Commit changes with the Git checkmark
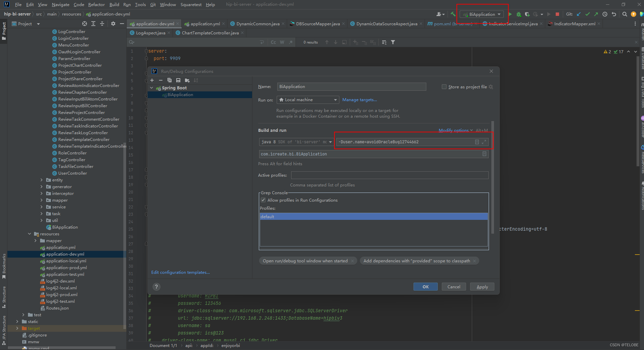The image size is (644, 350). tap(587, 14)
